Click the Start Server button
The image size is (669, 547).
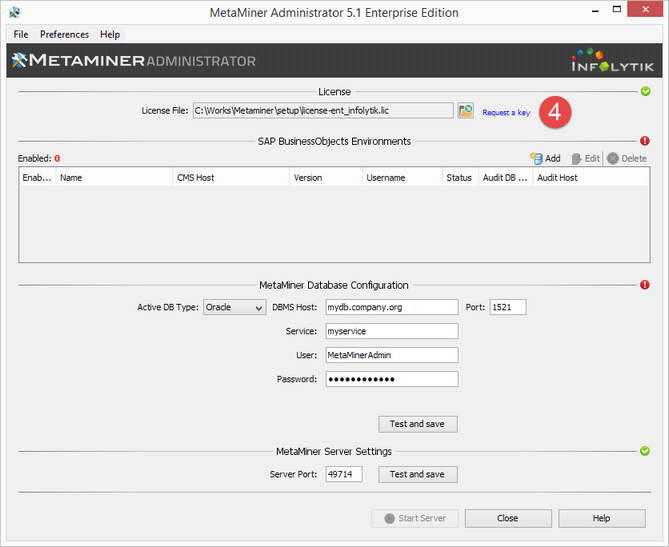tap(415, 518)
